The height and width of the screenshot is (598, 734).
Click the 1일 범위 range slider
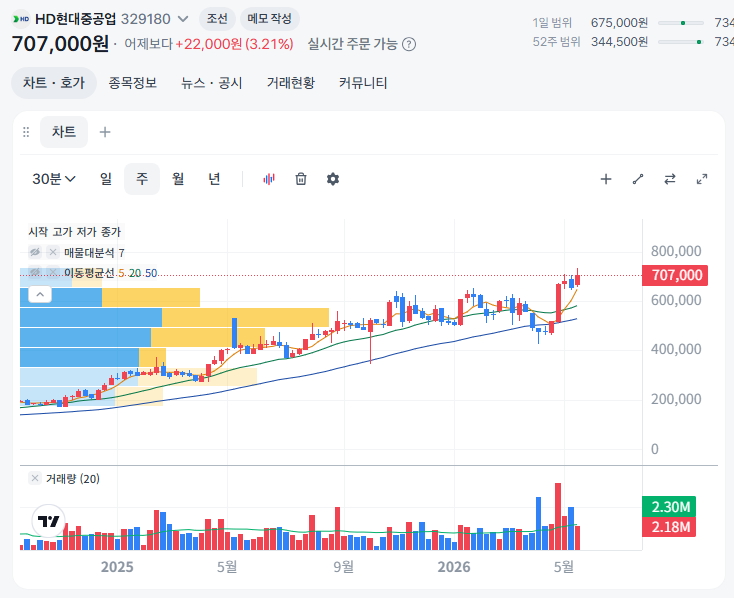[681, 22]
